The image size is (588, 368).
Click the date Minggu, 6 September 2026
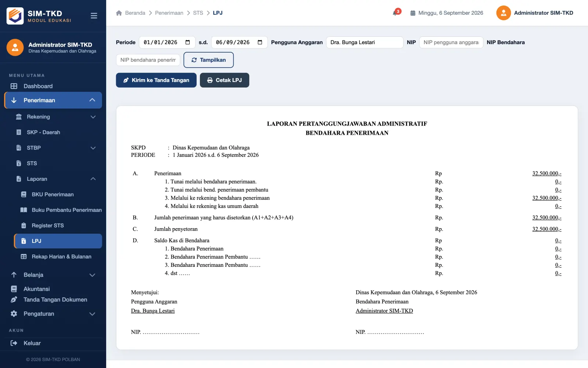(451, 13)
